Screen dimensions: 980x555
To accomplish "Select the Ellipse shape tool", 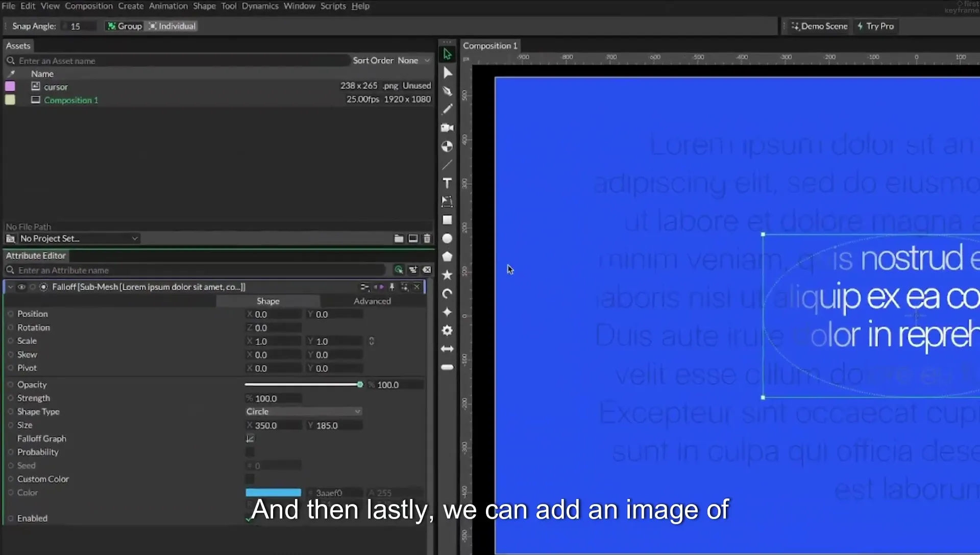I will tap(447, 238).
